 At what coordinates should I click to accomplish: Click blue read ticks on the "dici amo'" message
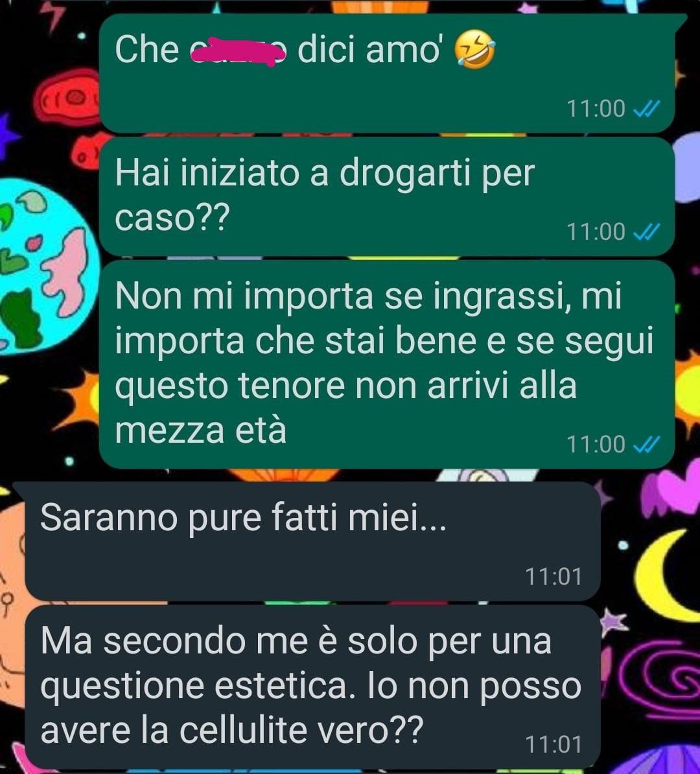tap(646, 109)
